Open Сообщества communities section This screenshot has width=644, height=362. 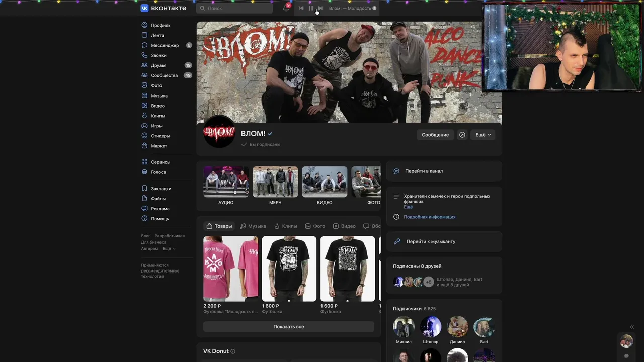pos(166,75)
